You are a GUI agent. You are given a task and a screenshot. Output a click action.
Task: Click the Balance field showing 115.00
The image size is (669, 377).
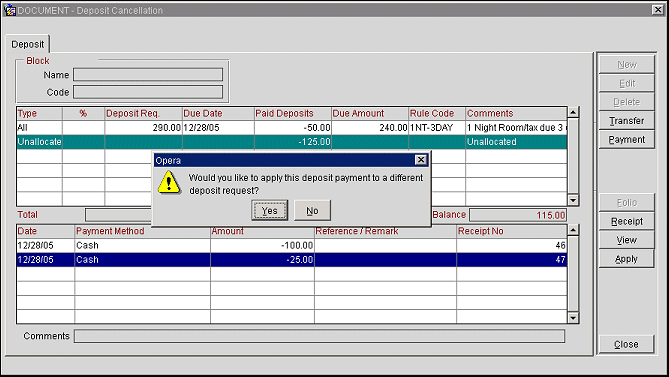pos(518,215)
